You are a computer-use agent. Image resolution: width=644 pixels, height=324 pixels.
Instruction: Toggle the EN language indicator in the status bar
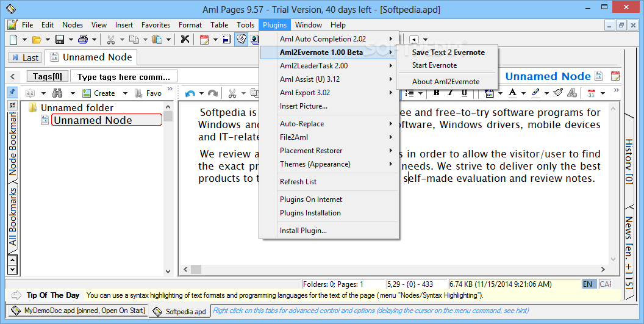click(589, 284)
